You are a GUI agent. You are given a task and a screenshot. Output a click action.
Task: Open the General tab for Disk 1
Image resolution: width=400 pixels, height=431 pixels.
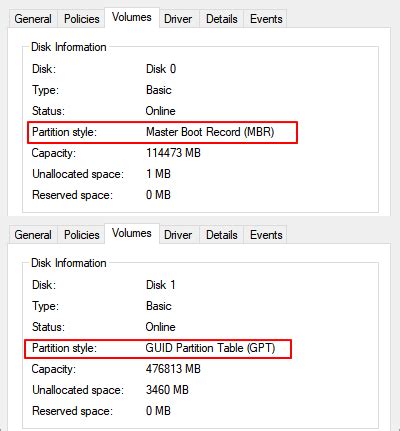click(33, 235)
